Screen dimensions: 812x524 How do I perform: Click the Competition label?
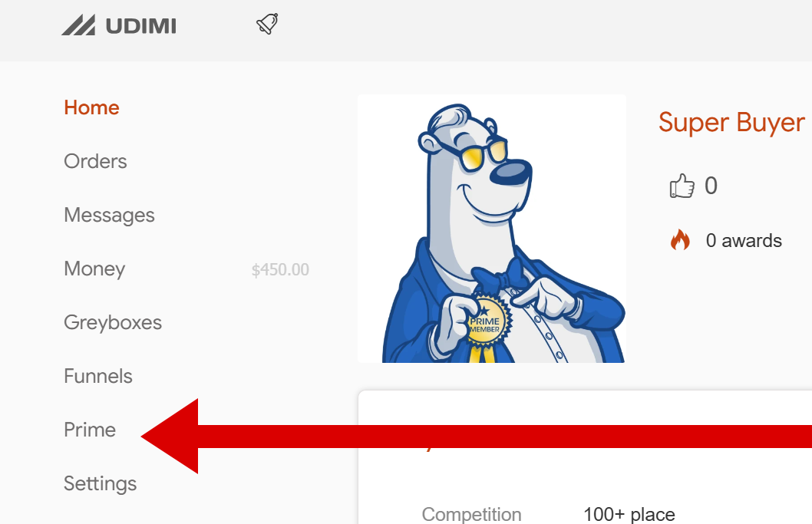(x=471, y=514)
